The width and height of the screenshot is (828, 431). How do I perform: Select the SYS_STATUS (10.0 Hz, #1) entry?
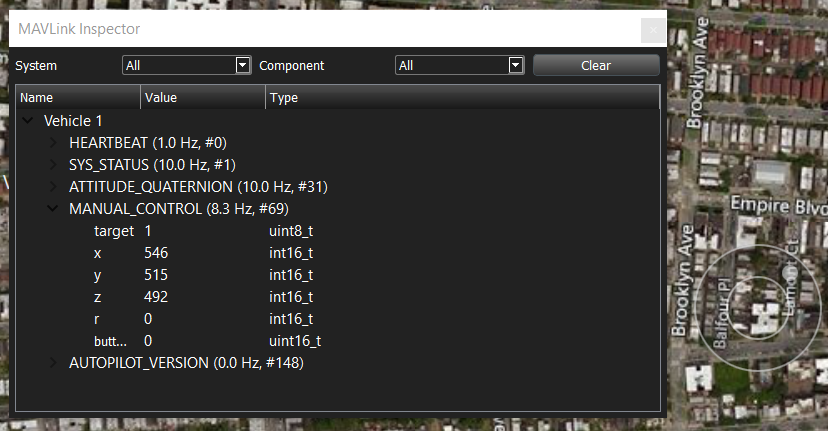click(152, 165)
